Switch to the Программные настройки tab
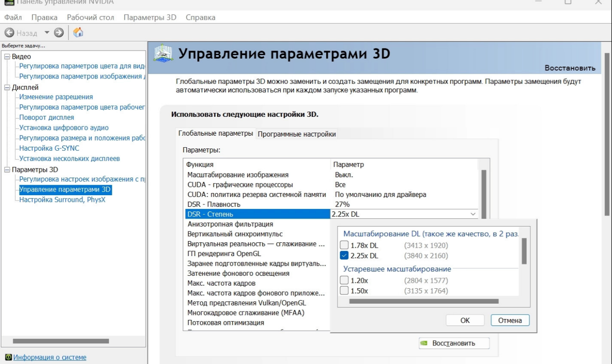 point(297,134)
